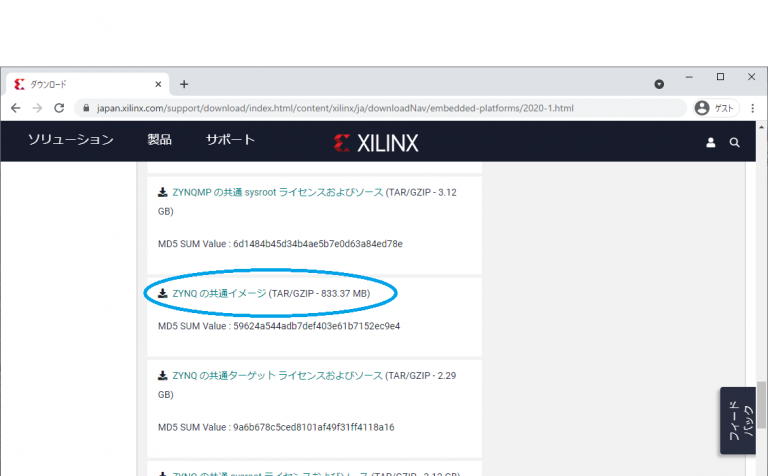
Task: Open the サポート menu
Action: click(x=230, y=140)
